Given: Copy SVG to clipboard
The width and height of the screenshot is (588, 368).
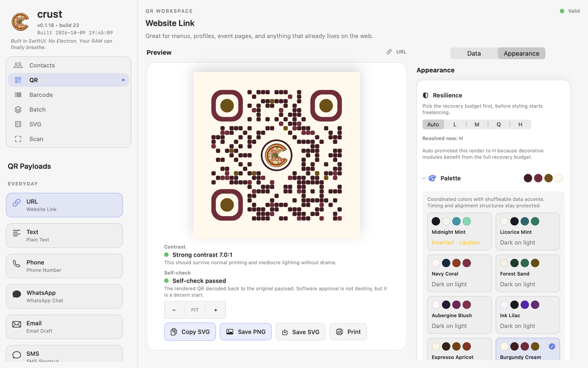Looking at the screenshot, I should (x=190, y=332).
